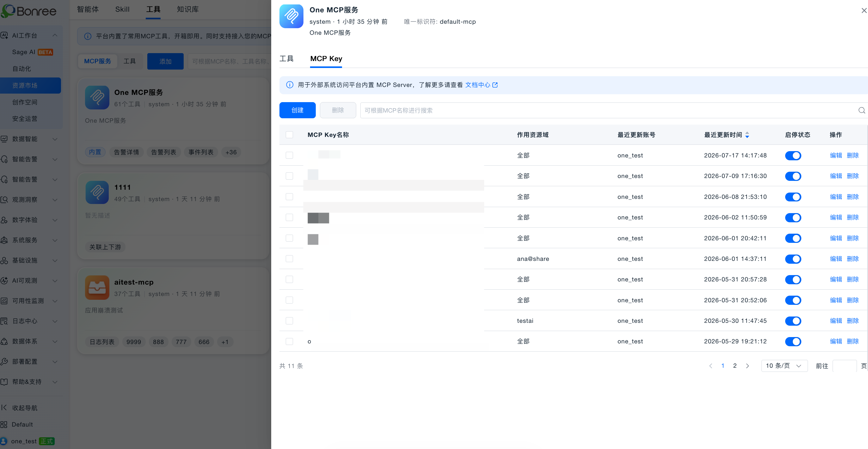Click the 前往 page number input box
Image resolution: width=868 pixels, height=449 pixels.
(x=844, y=366)
